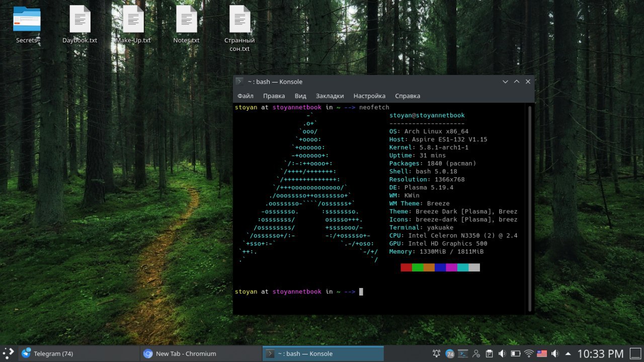Click the show desktop button at panel end

(x=635, y=353)
